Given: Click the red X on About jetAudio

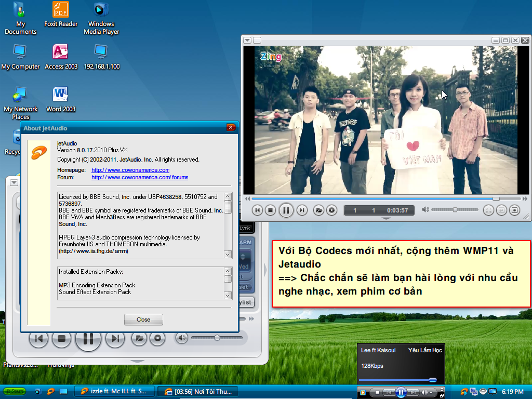Looking at the screenshot, I should point(231,128).
